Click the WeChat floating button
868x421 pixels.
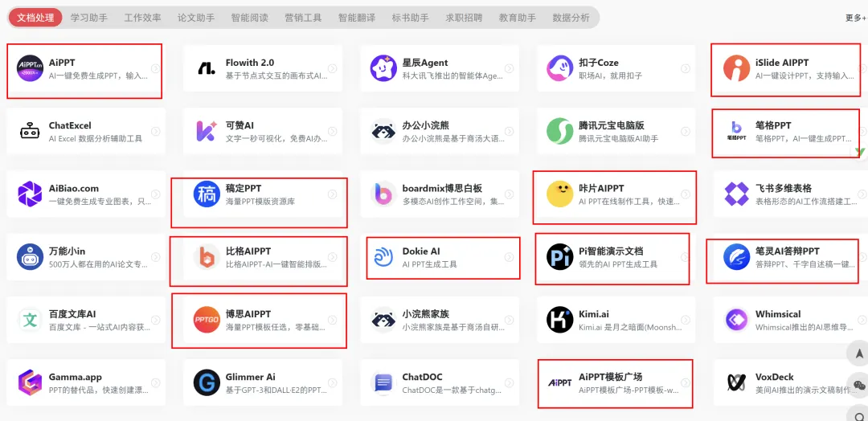(858, 385)
